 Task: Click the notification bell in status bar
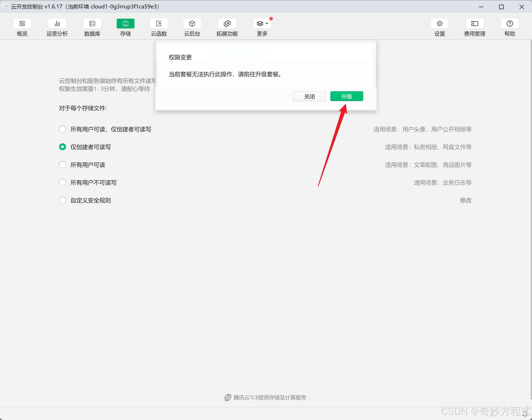point(525,414)
